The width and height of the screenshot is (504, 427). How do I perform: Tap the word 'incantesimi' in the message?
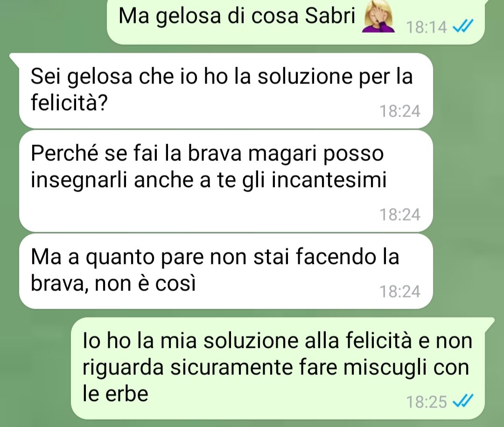pyautogui.click(x=329, y=180)
